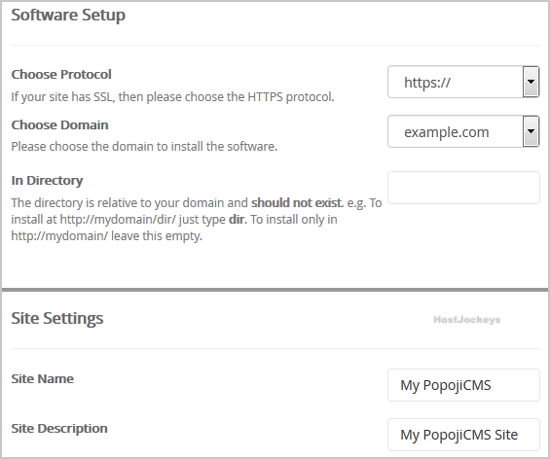
Task: Click the Site Settings section heading
Action: [57, 318]
